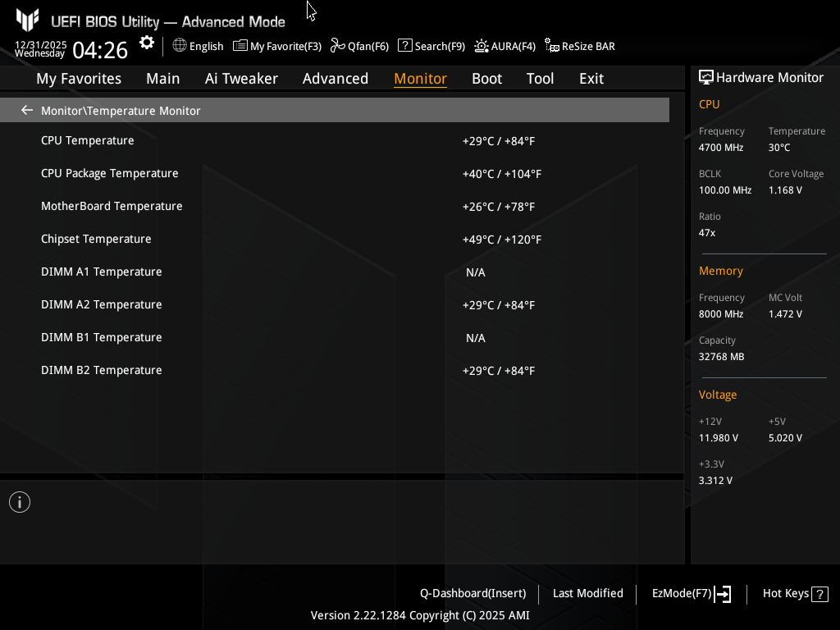Launch Qfan(F6) fan control
840x630 pixels.
pyautogui.click(x=359, y=46)
